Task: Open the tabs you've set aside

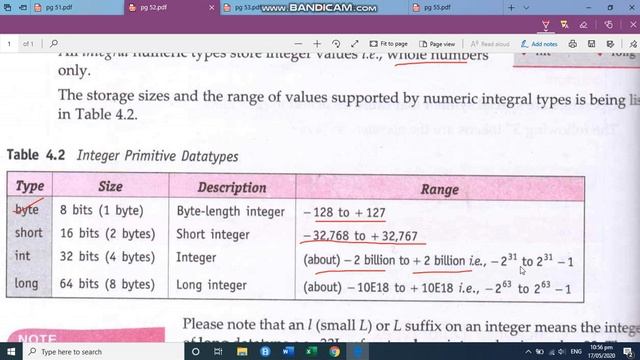Action: (x=7, y=7)
